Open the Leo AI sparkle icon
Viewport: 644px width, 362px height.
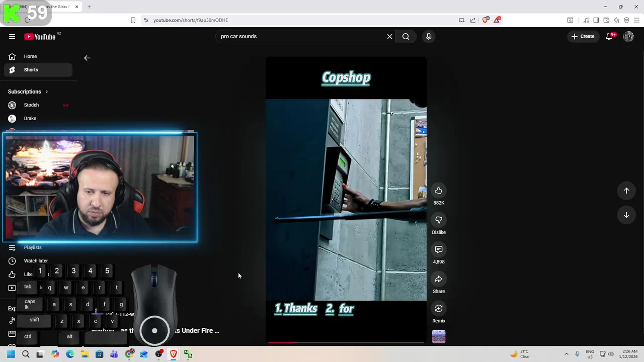pyautogui.click(x=616, y=20)
